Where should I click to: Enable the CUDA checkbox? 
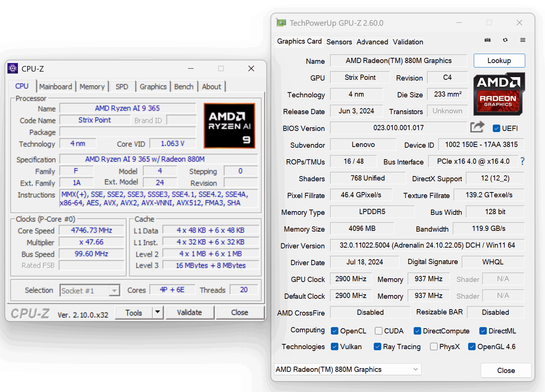click(379, 331)
